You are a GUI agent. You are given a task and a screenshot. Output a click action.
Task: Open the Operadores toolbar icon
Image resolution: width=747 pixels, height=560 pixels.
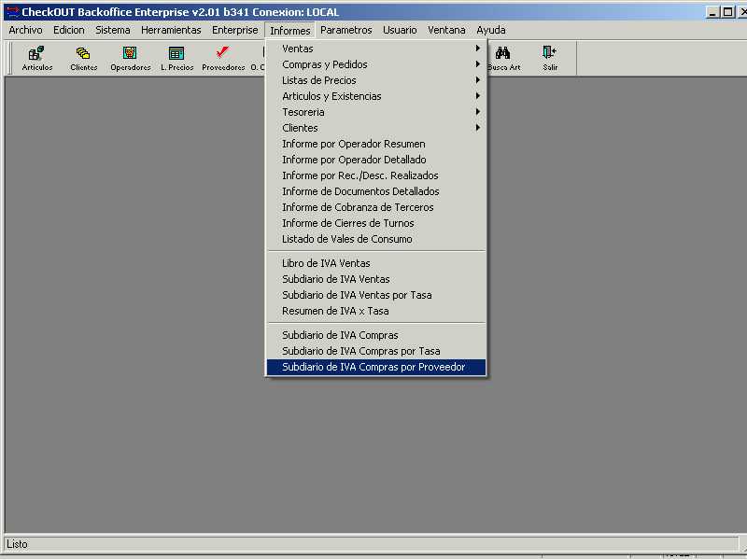[x=130, y=58]
